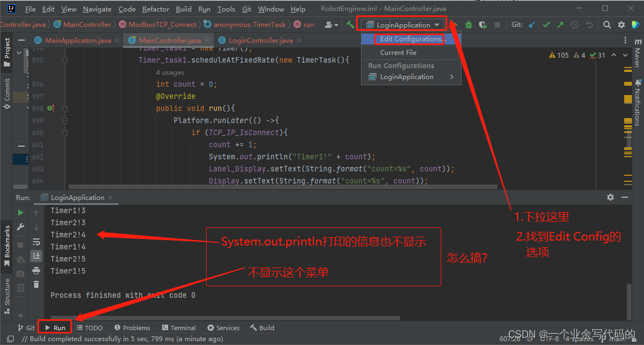Toggle soft-wrap in the Run console
Viewport: 644px width, 345px height.
tap(36, 242)
